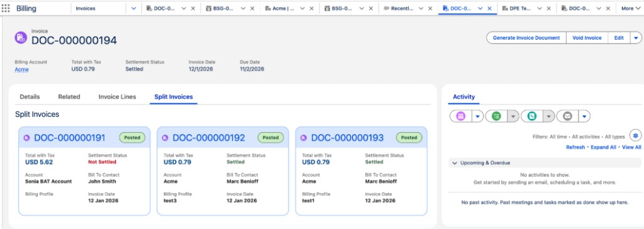Switch to the Details tab
The height and width of the screenshot is (229, 644).
pos(30,97)
